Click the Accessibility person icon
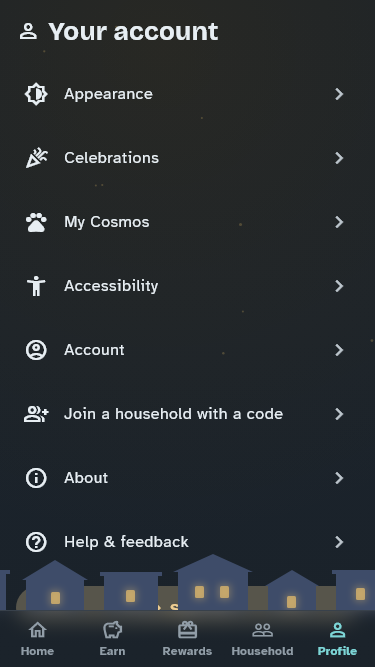 click(x=36, y=286)
